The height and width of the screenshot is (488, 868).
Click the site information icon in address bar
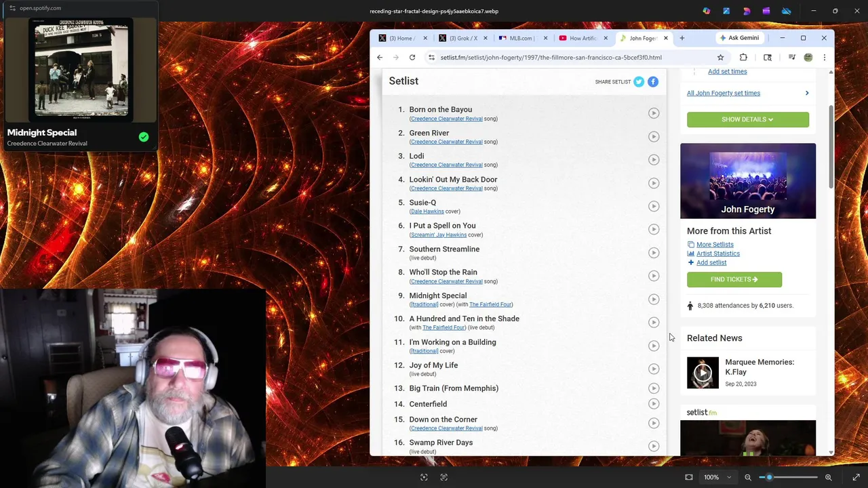[431, 58]
